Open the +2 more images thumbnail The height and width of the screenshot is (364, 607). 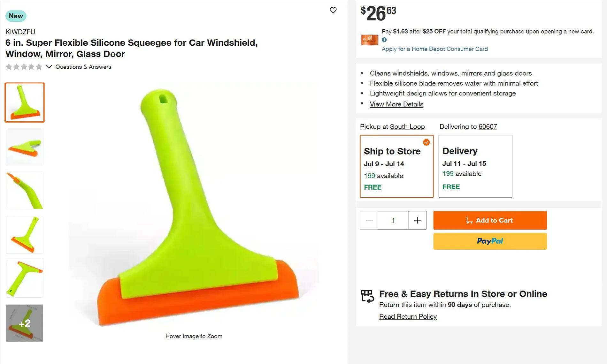(x=25, y=323)
